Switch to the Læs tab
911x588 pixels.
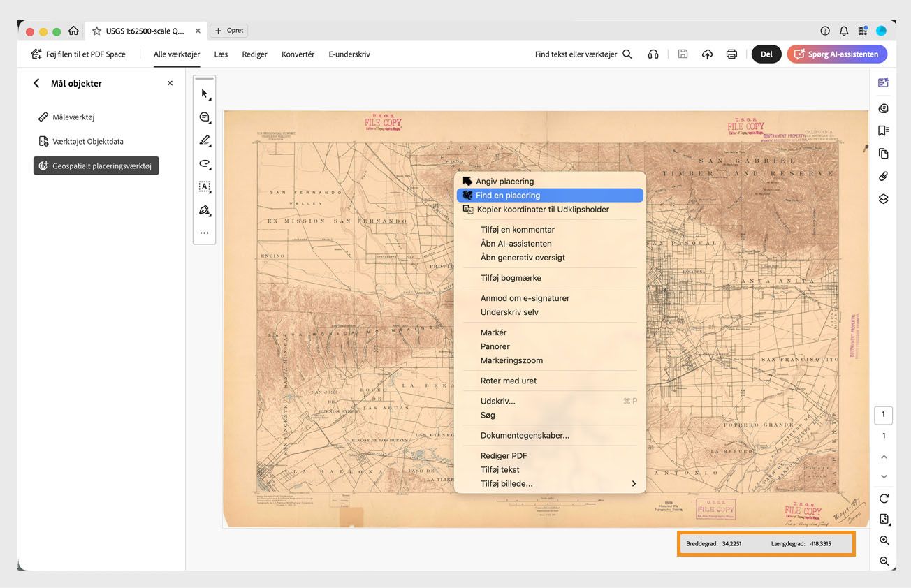coord(221,54)
